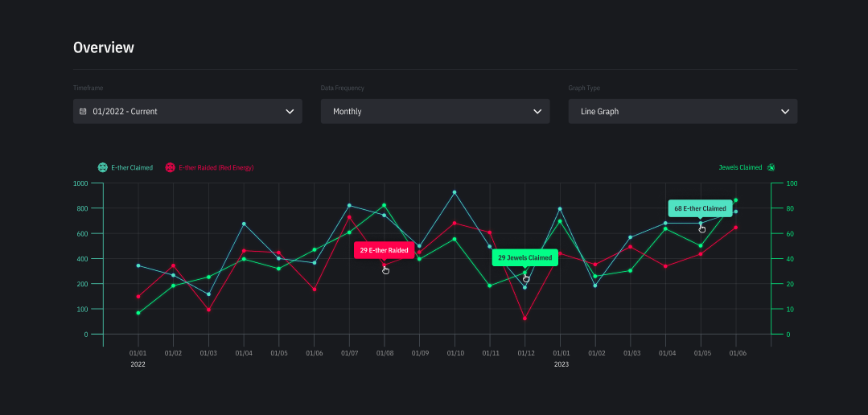Click the 29 Jewels Claimed tooltip
Image resolution: width=868 pixels, height=415 pixels.
coord(525,258)
